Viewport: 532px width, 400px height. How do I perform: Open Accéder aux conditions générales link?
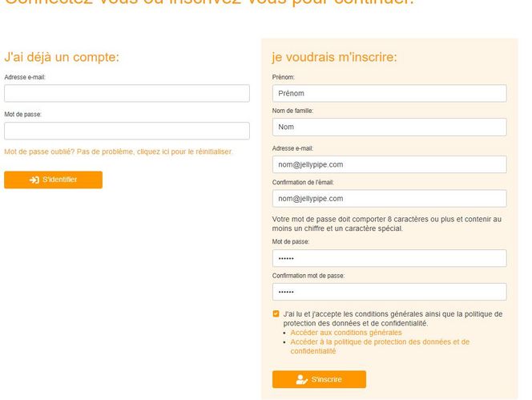coord(346,332)
